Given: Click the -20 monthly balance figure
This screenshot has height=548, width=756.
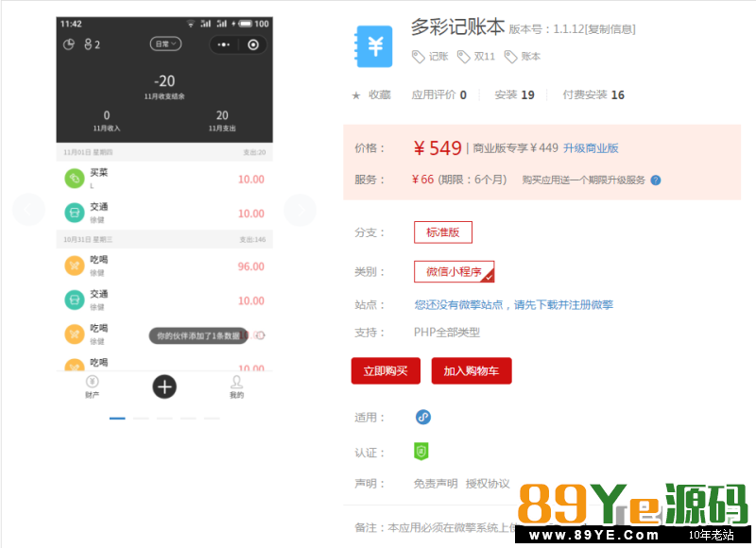Looking at the screenshot, I should coord(164,81).
